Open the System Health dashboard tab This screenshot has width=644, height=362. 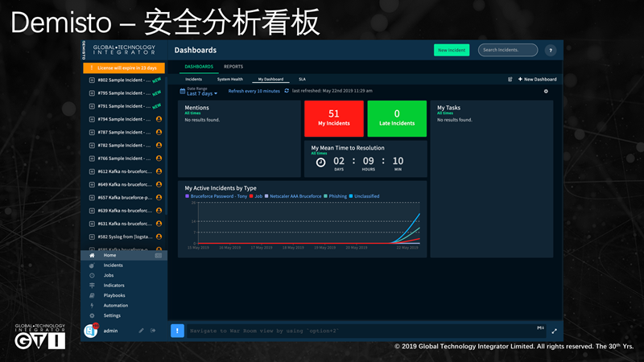(230, 79)
